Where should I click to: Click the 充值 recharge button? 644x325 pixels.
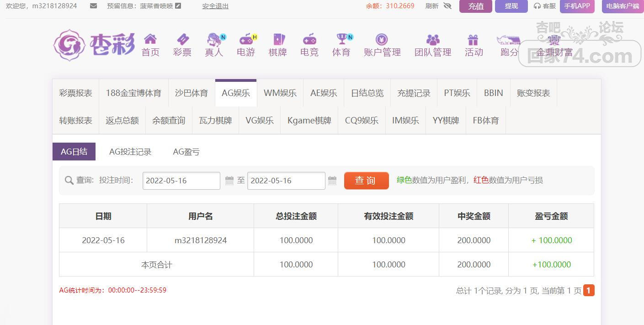475,6
